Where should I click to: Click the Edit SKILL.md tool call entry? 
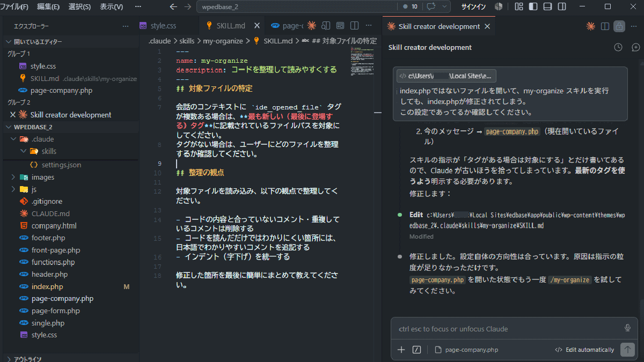coord(517,220)
